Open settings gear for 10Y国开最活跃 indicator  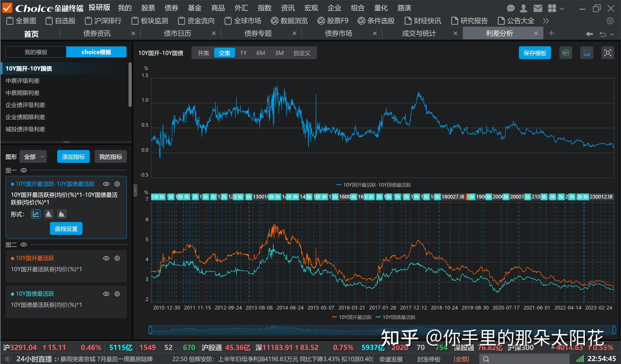coord(117,258)
